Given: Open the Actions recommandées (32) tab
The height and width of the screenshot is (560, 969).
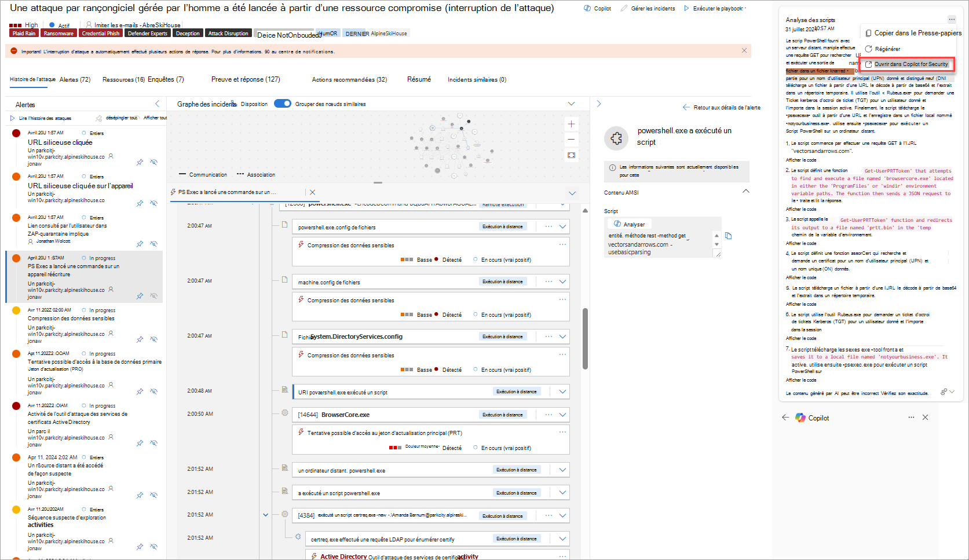Looking at the screenshot, I should point(349,79).
